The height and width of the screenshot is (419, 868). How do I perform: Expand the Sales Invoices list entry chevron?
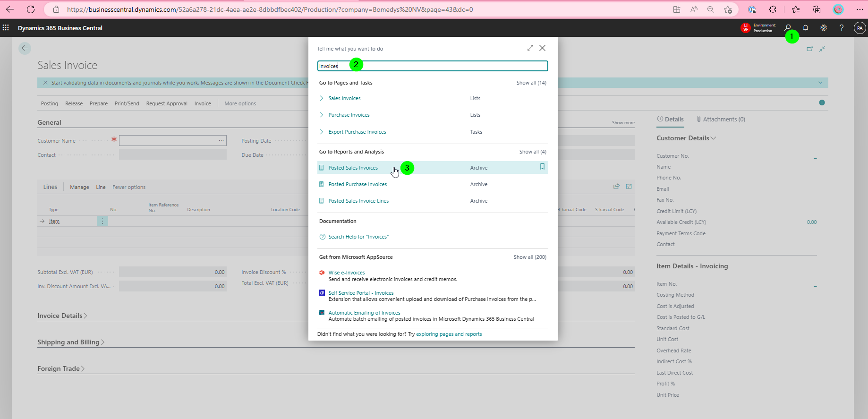[322, 98]
